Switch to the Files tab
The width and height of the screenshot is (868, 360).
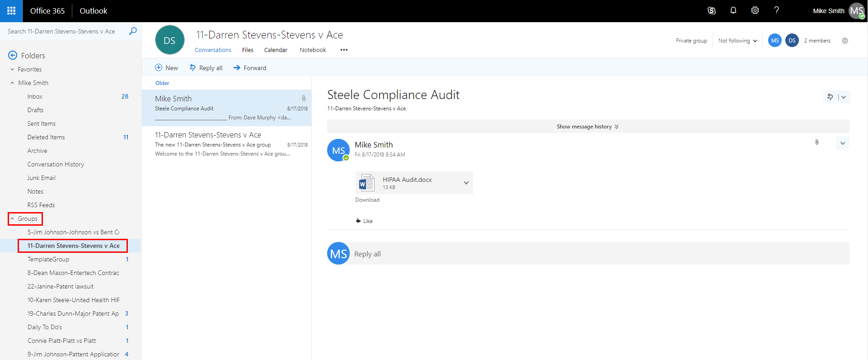(x=248, y=50)
